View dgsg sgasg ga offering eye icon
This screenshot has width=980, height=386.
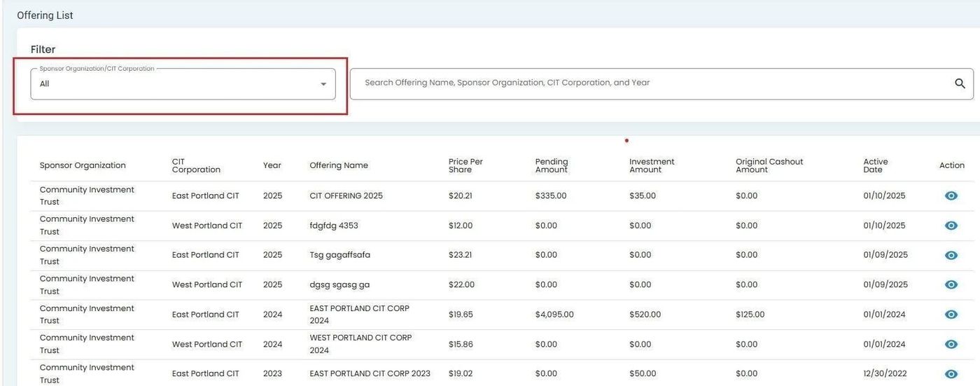[x=951, y=285]
